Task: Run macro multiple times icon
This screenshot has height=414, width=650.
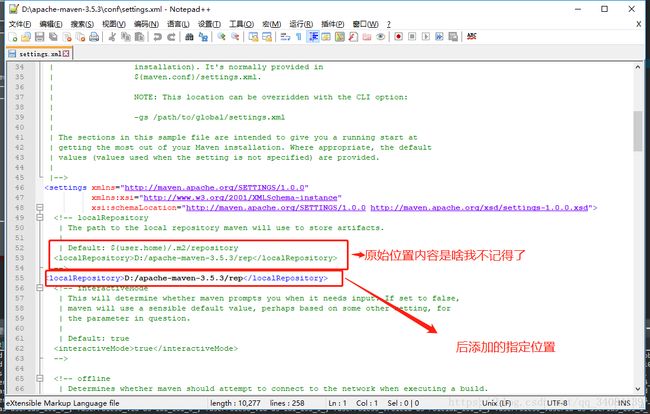Action: point(439,37)
